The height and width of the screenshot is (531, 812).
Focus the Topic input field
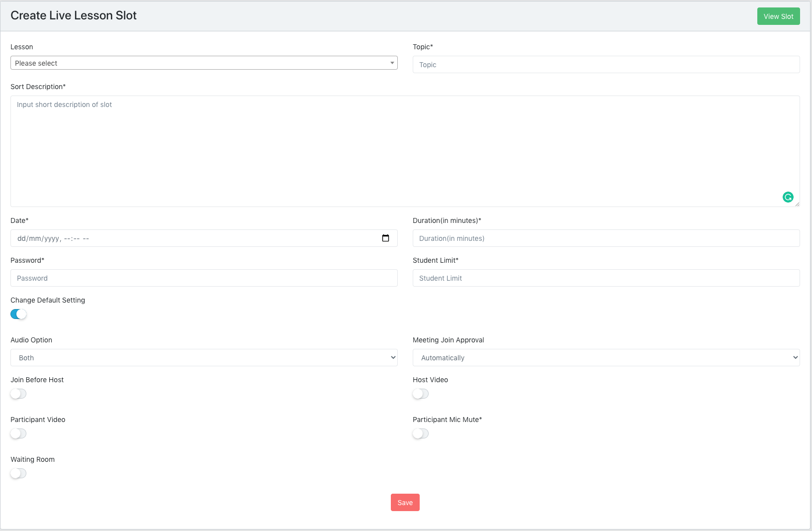click(606, 65)
